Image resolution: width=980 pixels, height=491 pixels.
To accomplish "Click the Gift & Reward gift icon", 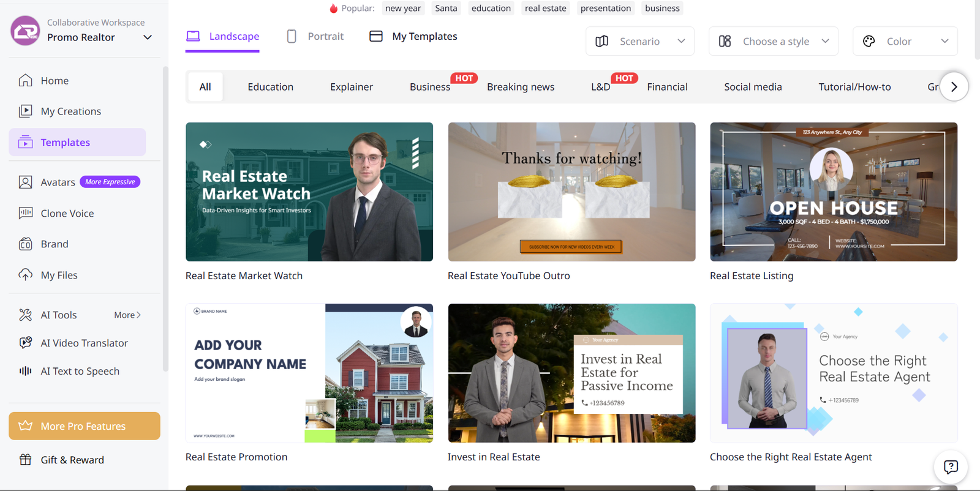I will pos(25,460).
